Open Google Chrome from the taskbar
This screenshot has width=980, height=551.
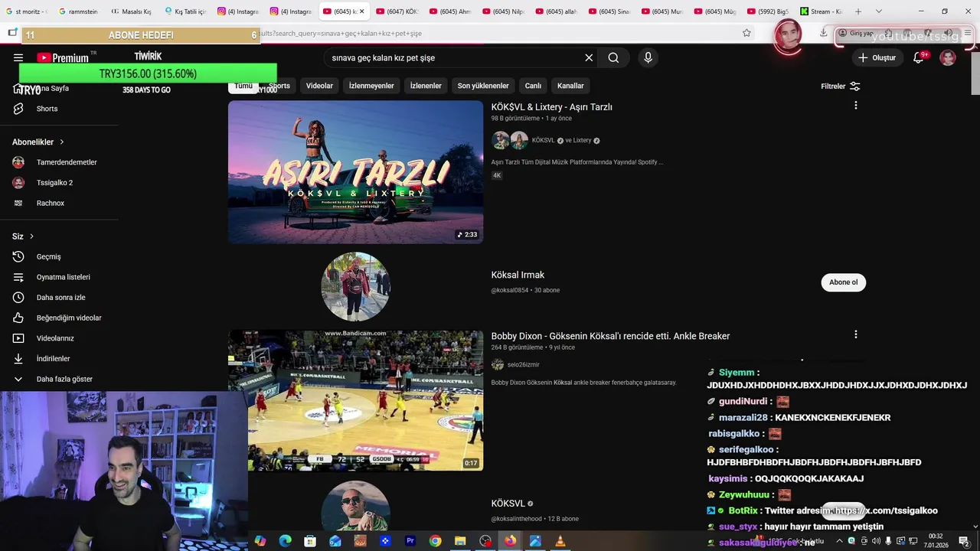(x=435, y=541)
